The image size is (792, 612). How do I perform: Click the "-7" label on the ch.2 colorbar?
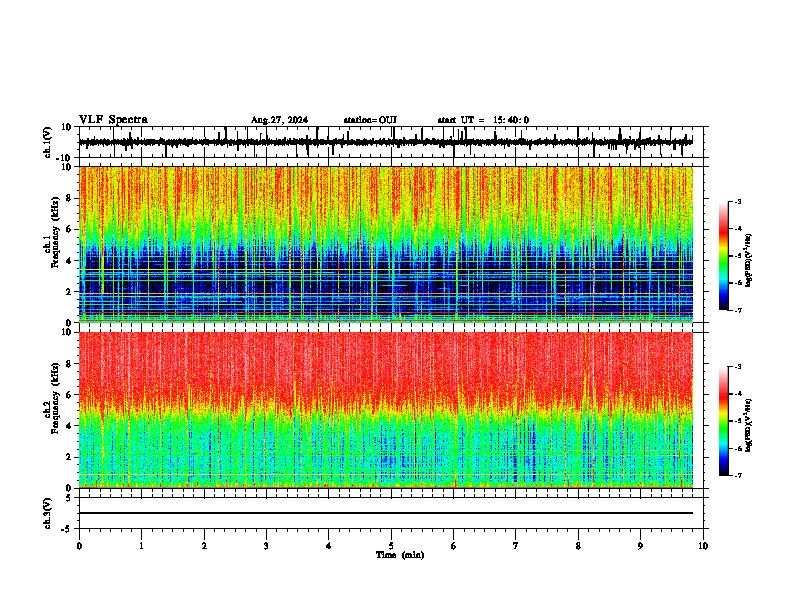point(737,475)
